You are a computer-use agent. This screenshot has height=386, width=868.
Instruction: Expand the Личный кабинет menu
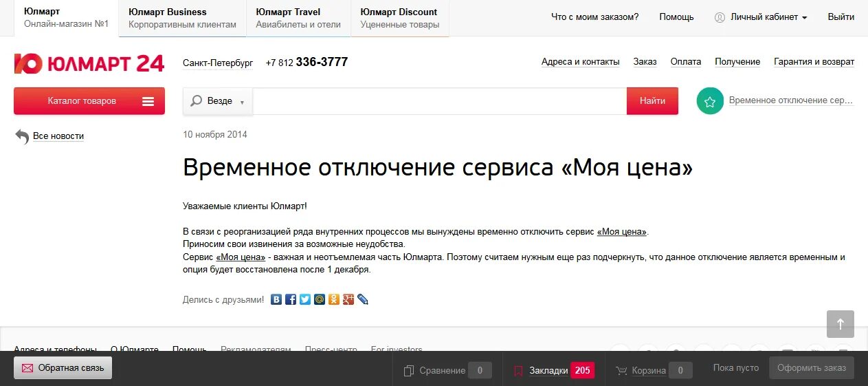[x=768, y=17]
